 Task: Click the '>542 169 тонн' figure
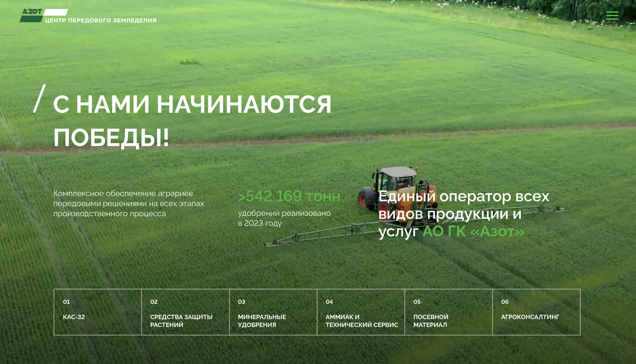pos(289,196)
